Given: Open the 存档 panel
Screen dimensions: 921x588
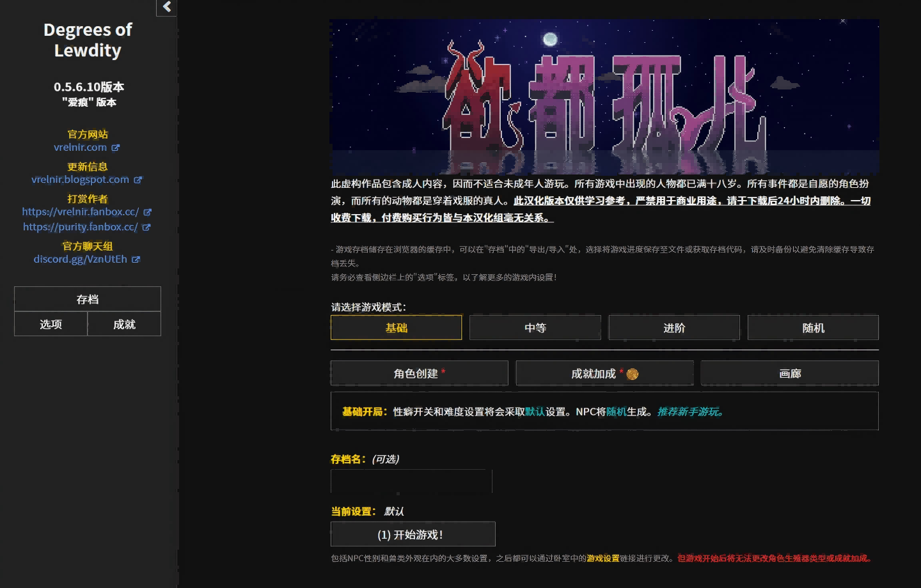Looking at the screenshot, I should coord(87,298).
